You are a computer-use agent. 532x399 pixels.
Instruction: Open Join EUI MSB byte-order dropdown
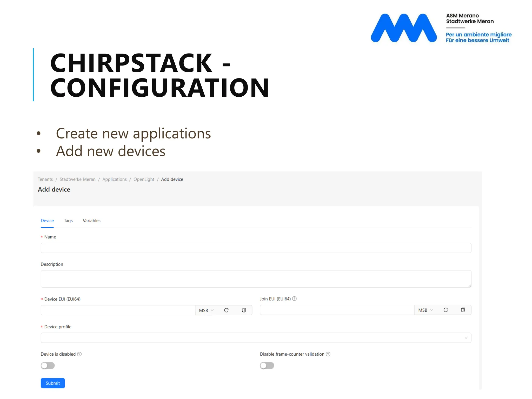426,310
